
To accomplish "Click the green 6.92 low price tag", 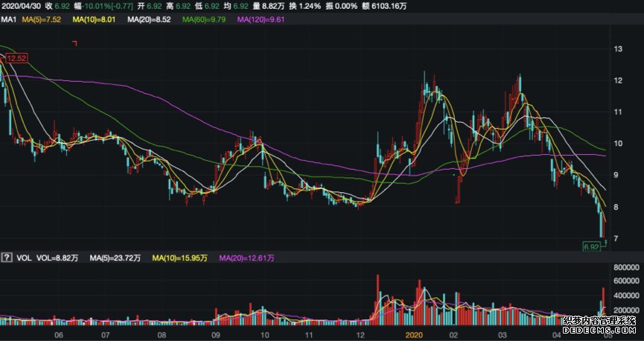I will 592,246.
